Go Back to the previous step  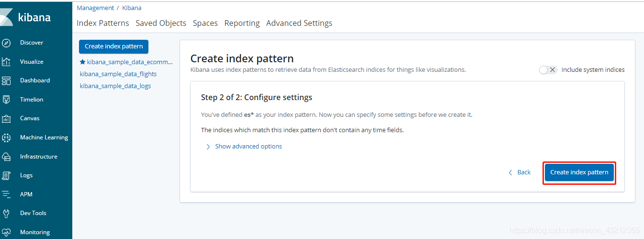tap(520, 172)
